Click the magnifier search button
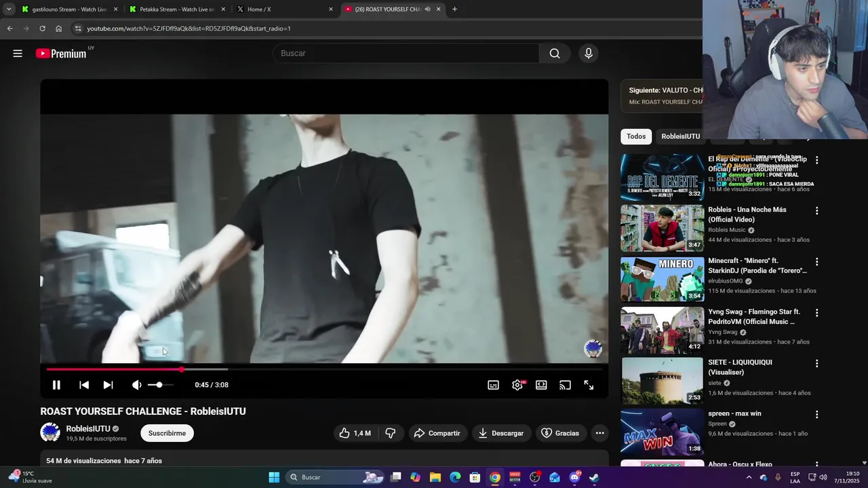Screen dimensions: 868x488 click(x=555, y=54)
